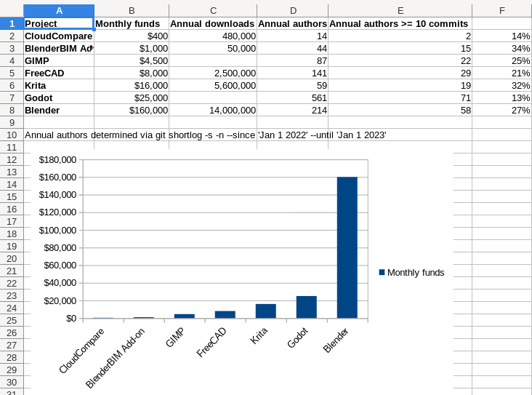Click the 'Annual authors' header cell in column D
Screen dimensions: 532x395
click(293, 23)
